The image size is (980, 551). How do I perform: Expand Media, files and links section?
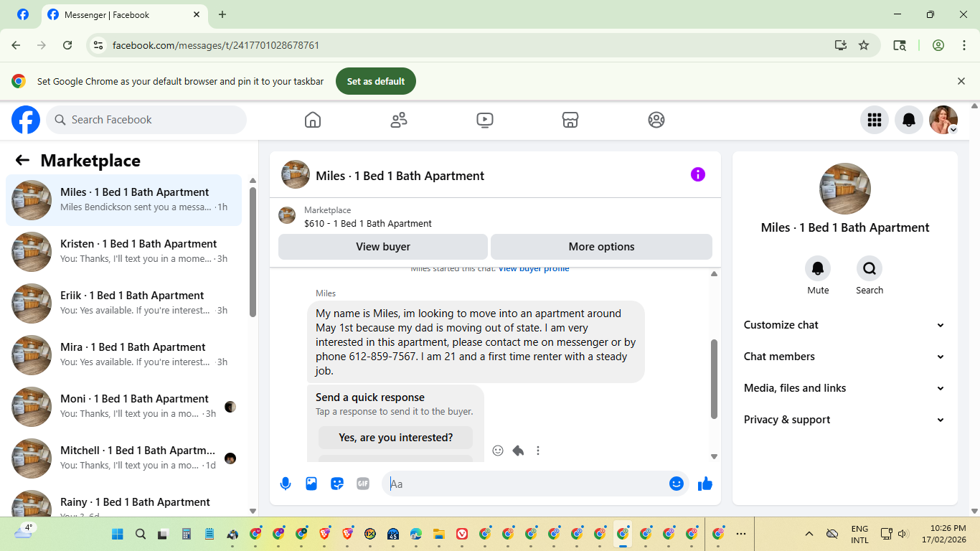point(844,388)
